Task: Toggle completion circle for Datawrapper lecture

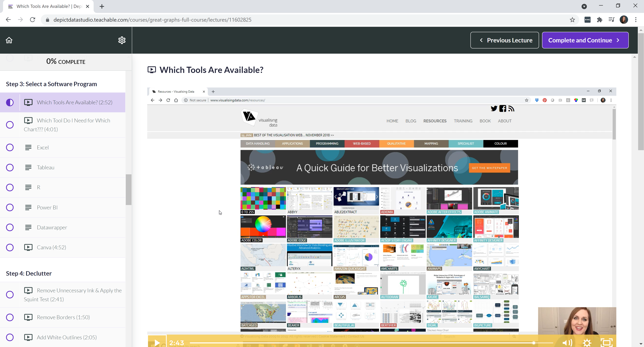Action: pos(10,228)
